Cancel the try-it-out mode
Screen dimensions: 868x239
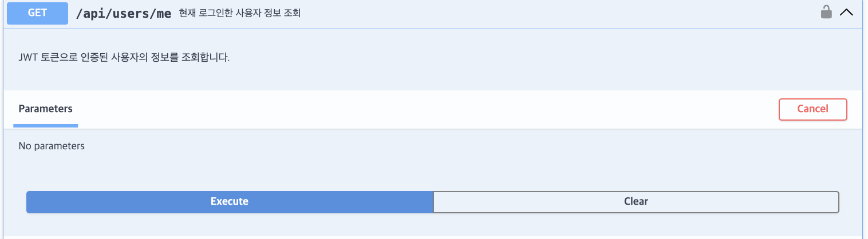click(x=812, y=109)
